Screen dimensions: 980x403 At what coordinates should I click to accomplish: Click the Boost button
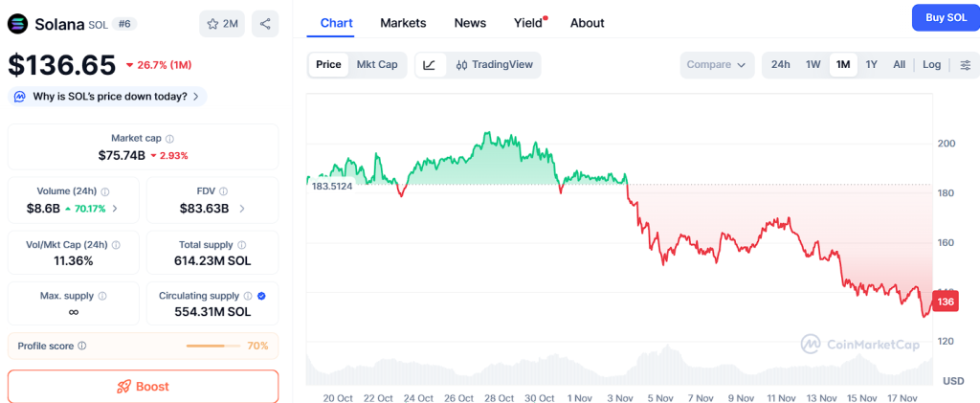[x=143, y=387]
